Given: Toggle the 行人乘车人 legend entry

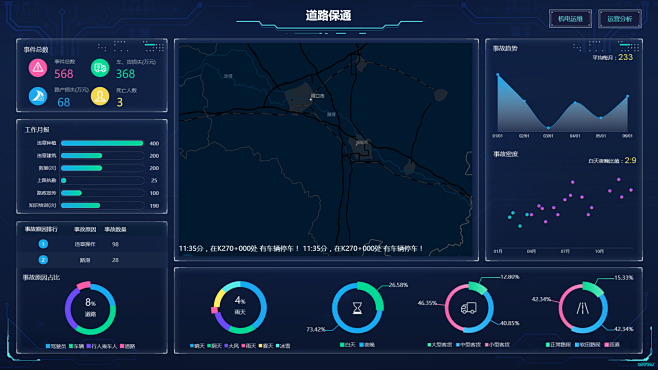Looking at the screenshot, I should (101, 347).
